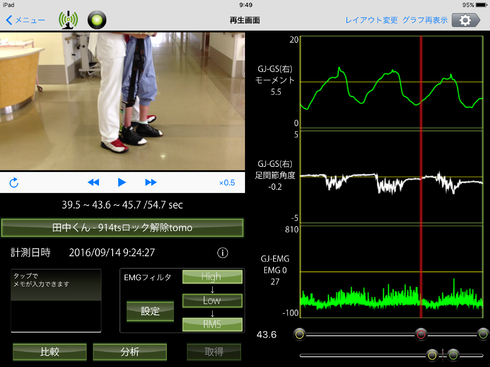The width and height of the screenshot is (490, 367).
Task: Toggle the High EMG filter
Action: (212, 277)
